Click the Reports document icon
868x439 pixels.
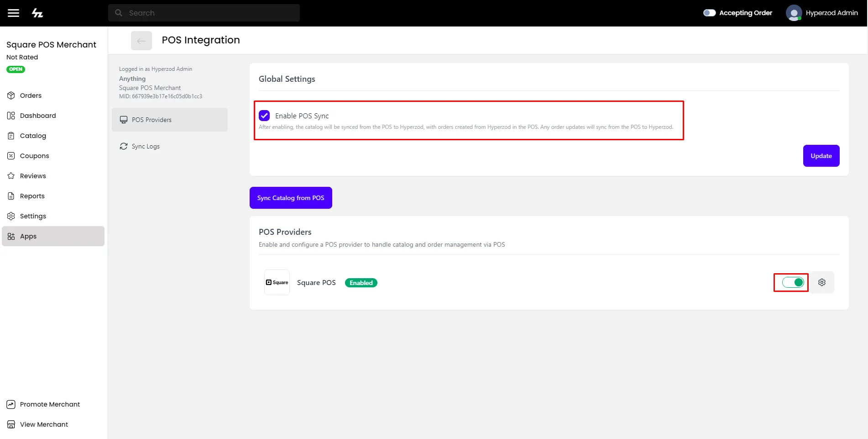(x=11, y=196)
